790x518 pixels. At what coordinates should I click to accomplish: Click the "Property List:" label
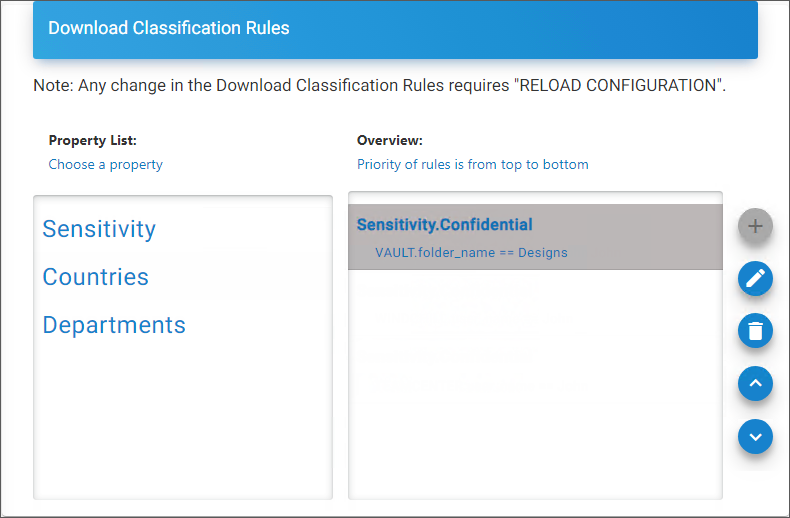[92, 141]
